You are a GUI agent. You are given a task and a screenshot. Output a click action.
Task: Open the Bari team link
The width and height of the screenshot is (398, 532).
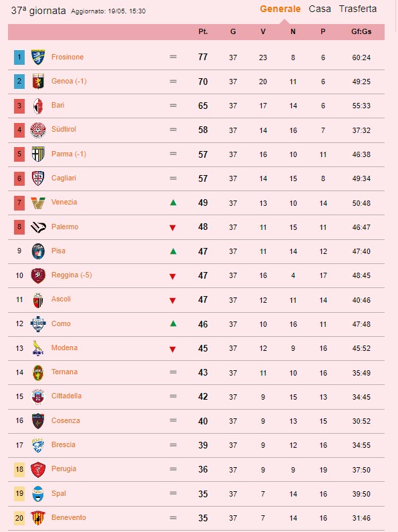(58, 105)
